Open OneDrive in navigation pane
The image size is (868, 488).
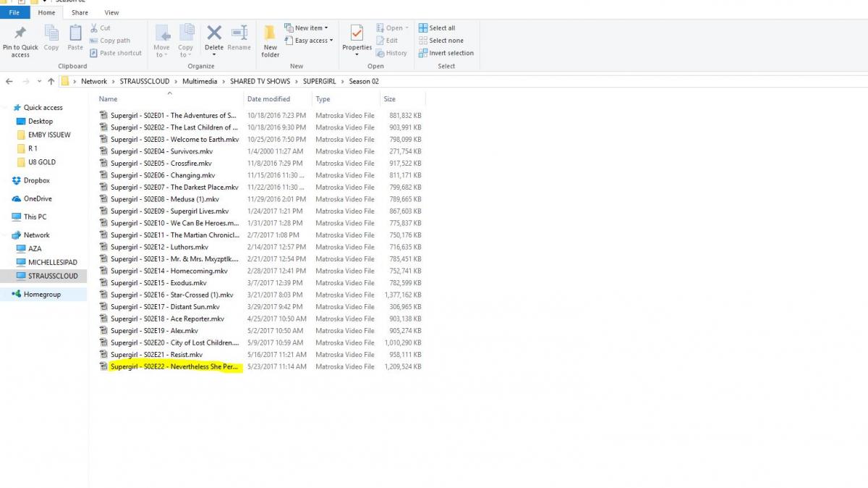38,198
